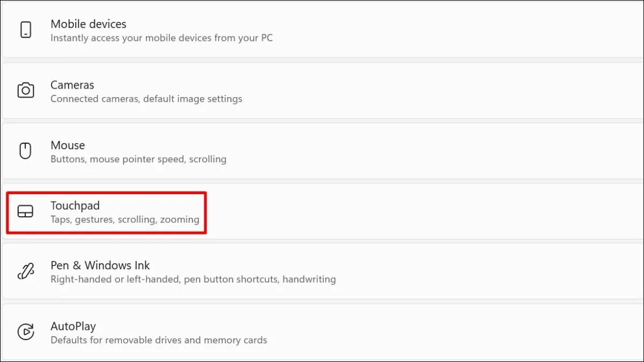
Task: Open the Pen & Windows Ink heading
Action: pos(100,265)
